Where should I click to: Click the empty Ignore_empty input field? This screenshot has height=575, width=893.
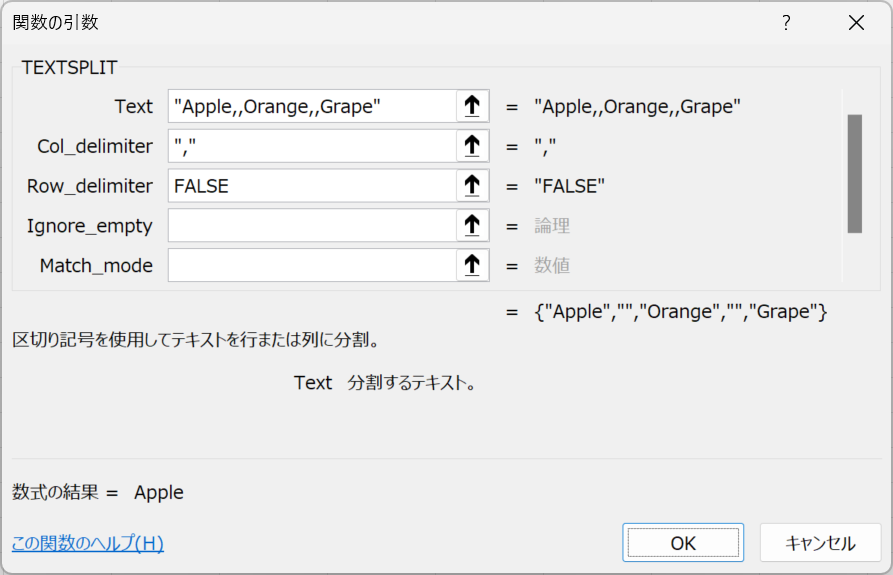[x=312, y=225]
